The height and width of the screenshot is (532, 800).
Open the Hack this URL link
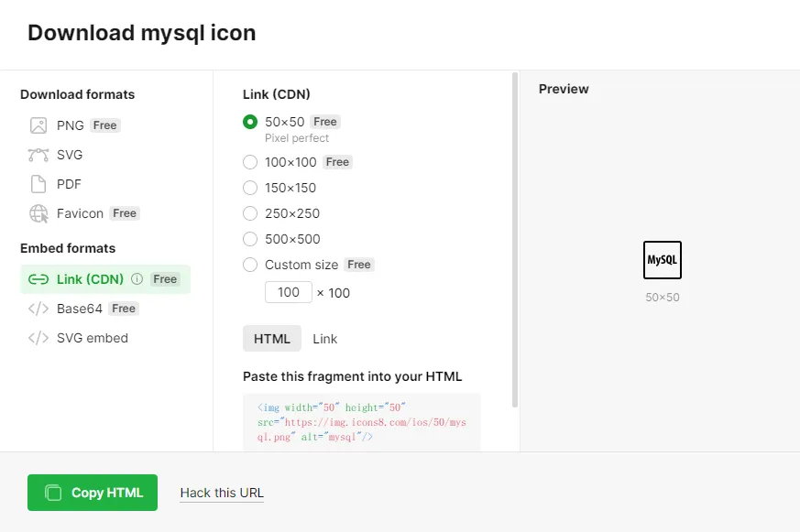[222, 493]
